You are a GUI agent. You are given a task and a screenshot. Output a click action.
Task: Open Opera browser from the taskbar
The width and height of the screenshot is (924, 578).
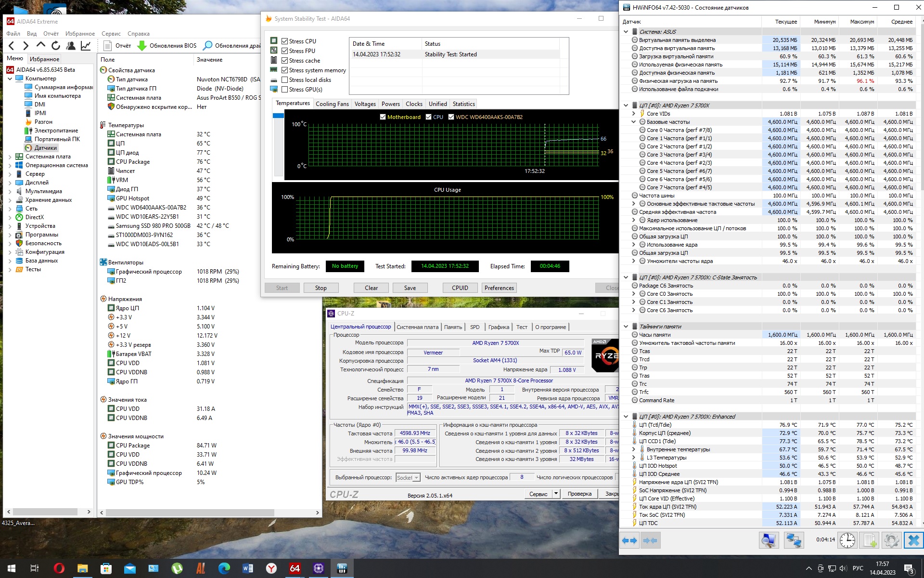pos(59,568)
